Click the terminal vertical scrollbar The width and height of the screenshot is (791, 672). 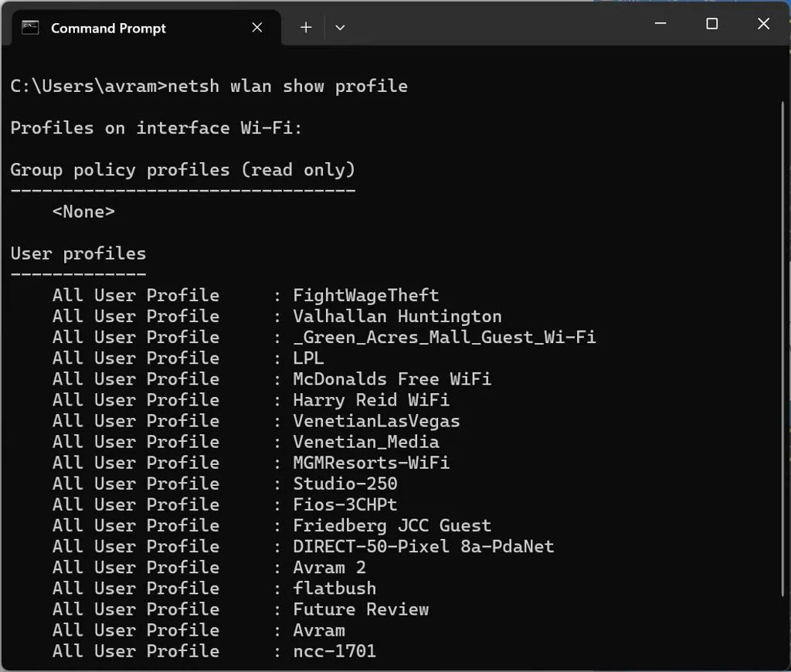pos(783,348)
